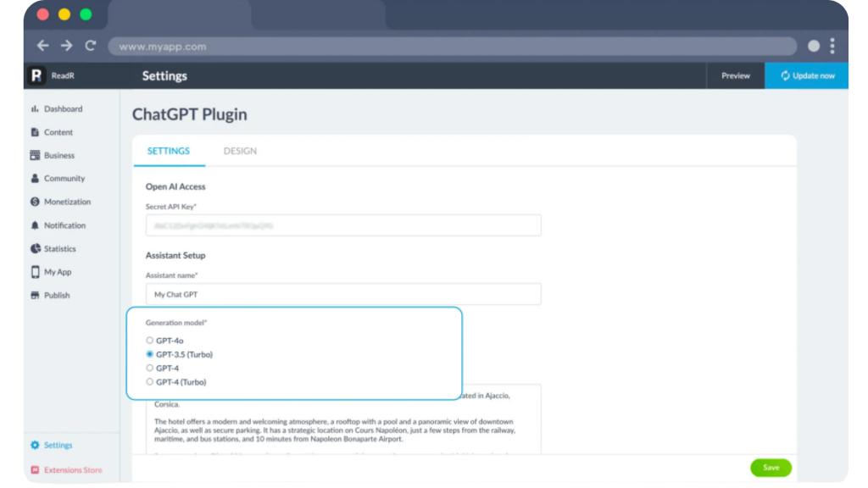Screen dimensions: 868x488
Task: Open the SETTINGS tab
Action: click(x=169, y=151)
